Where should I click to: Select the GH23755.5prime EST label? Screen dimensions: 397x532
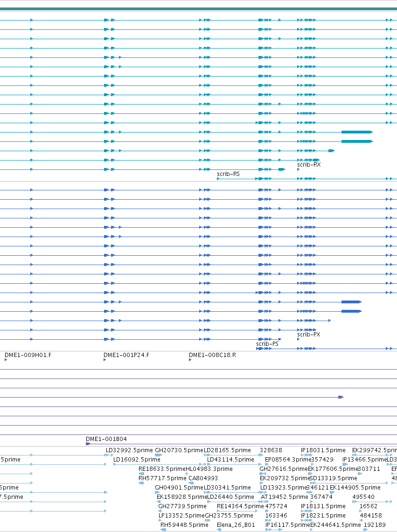(229, 516)
